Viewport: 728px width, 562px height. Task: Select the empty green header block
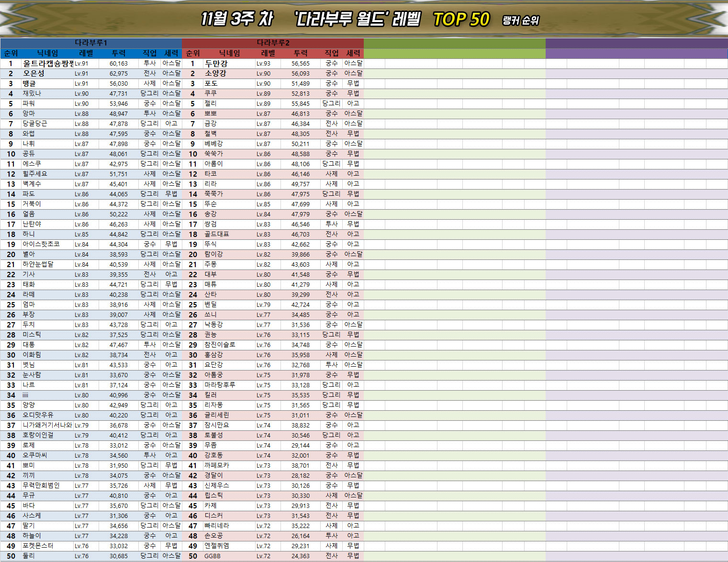coord(454,48)
